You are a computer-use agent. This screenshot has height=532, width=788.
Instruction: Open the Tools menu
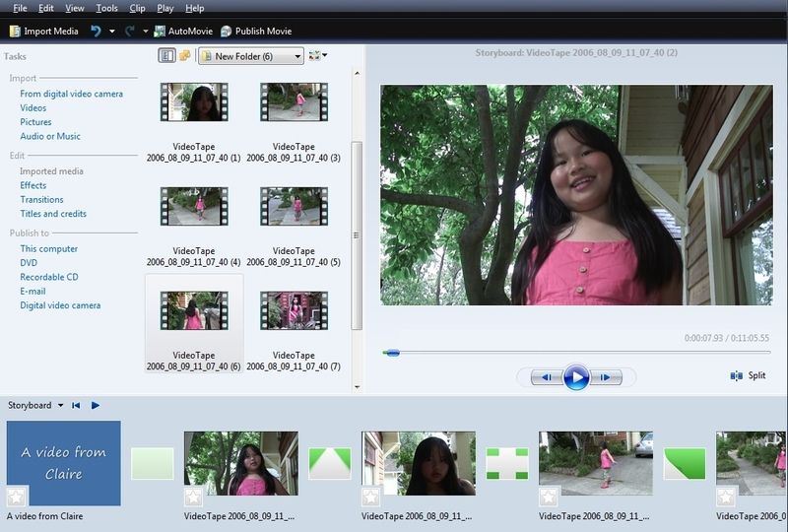click(106, 8)
